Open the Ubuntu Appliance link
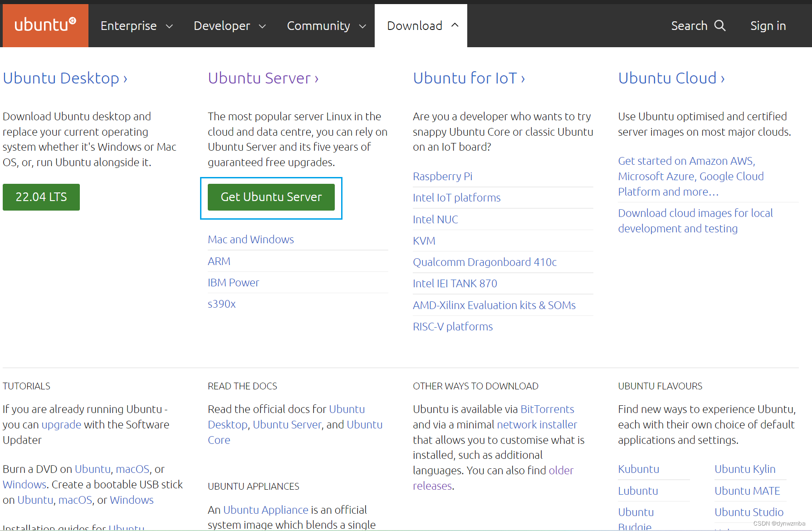 coord(265,510)
